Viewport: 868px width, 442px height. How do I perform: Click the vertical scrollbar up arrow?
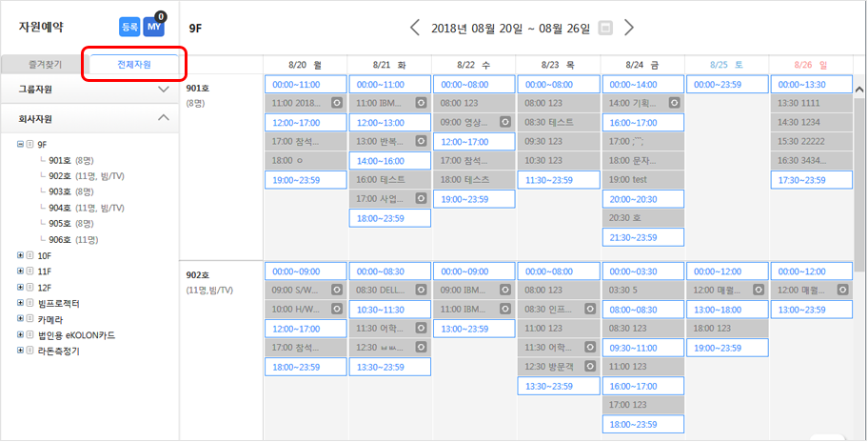click(x=859, y=90)
